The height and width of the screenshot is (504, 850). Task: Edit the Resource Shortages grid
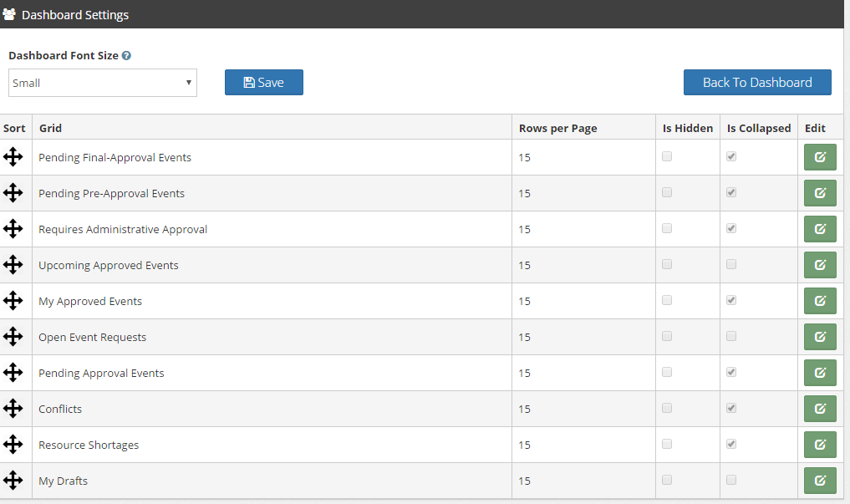click(x=820, y=445)
